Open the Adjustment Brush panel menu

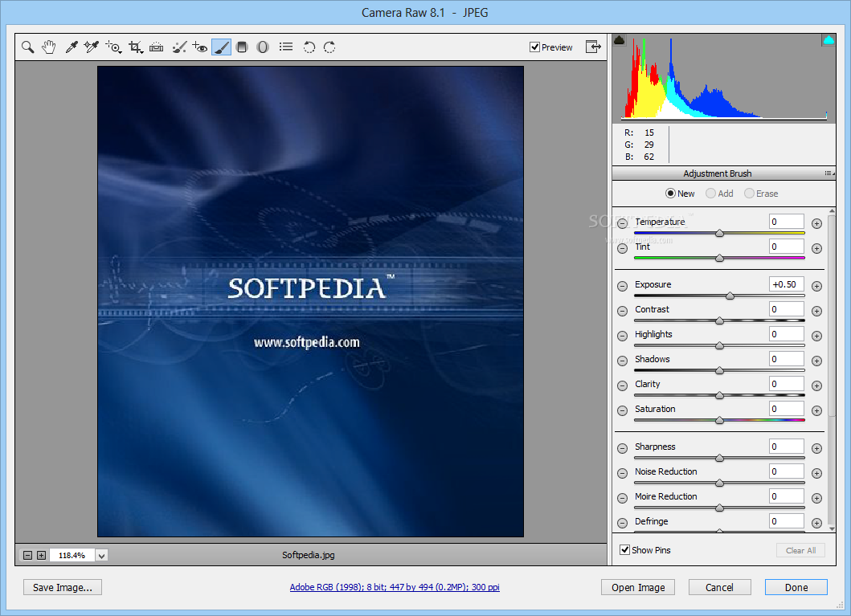tap(828, 173)
